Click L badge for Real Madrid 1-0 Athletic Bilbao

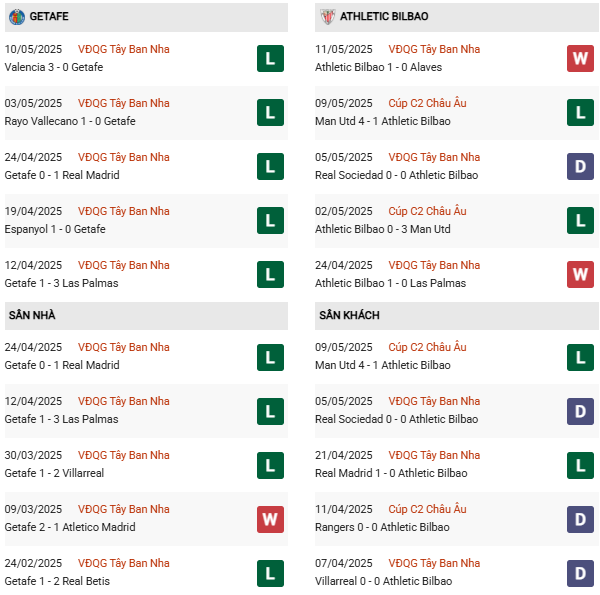[580, 465]
